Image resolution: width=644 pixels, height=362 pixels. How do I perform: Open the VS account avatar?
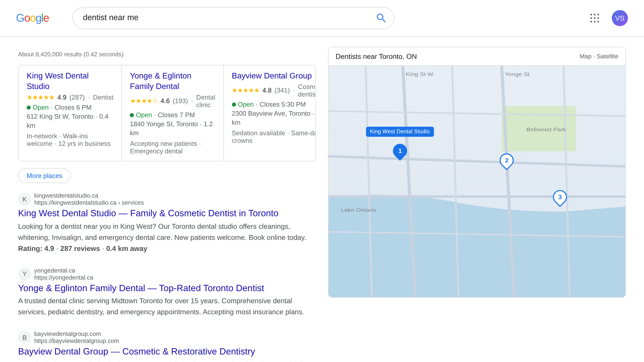(x=619, y=18)
